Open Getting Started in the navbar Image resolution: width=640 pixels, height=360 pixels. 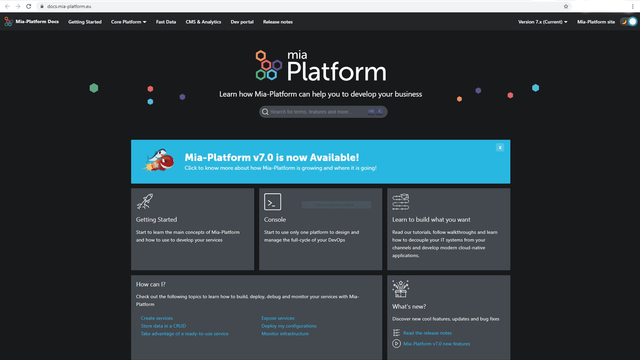85,22
